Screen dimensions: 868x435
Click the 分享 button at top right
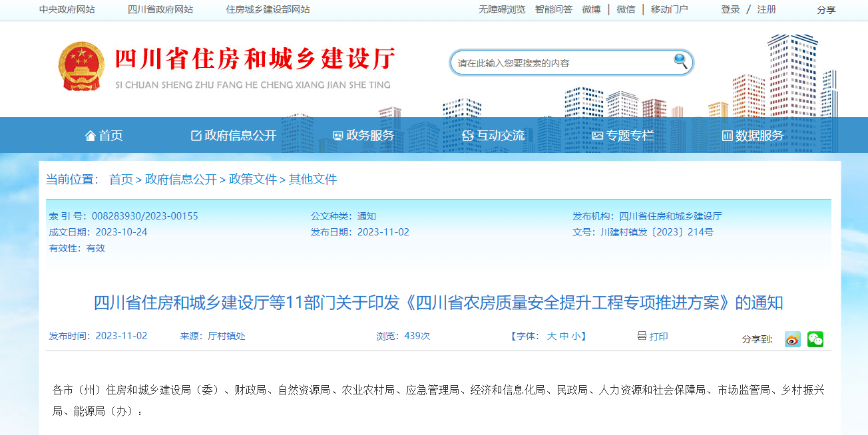pos(825,9)
